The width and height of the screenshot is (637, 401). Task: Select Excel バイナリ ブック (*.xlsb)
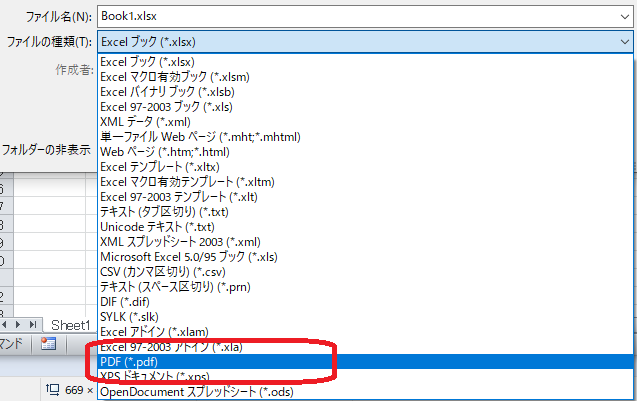point(366,92)
